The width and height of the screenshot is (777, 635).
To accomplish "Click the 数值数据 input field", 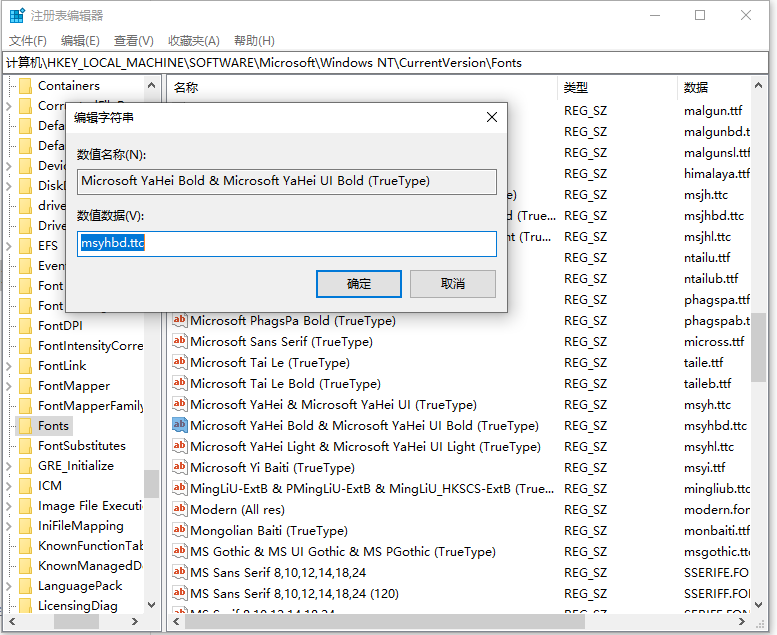I will [286, 243].
